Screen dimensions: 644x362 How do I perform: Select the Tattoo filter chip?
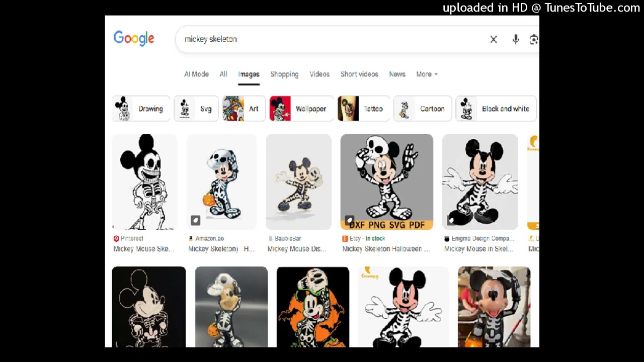[363, 109]
